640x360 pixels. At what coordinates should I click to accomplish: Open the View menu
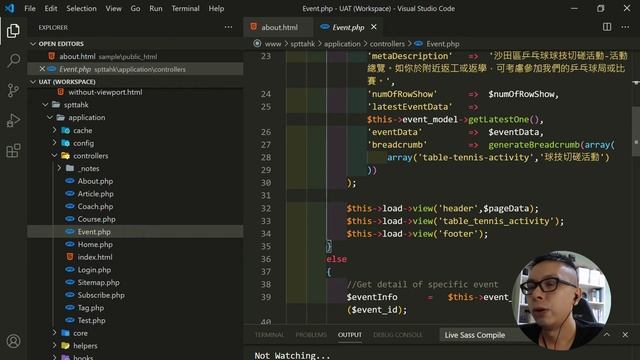click(x=113, y=8)
